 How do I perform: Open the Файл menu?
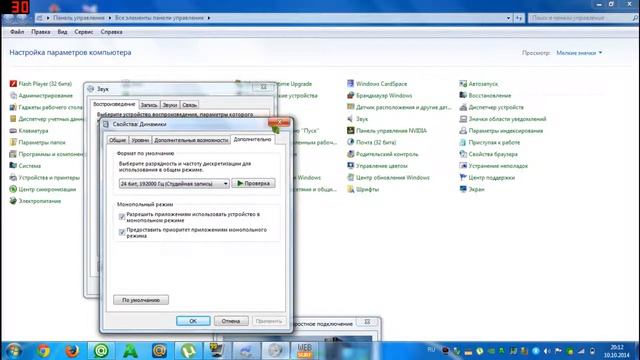[17, 32]
